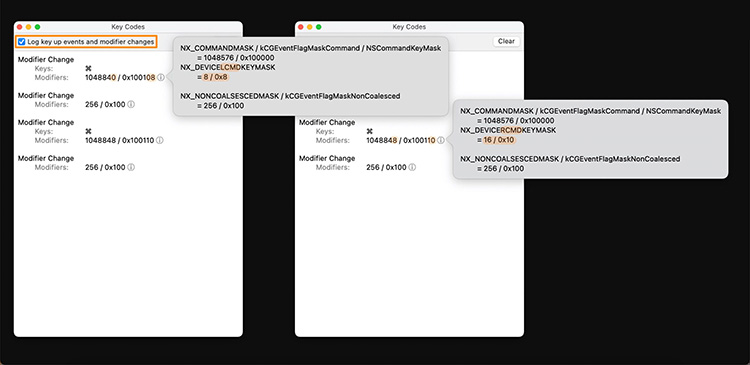Click the left window's Key Codes title
Image resolution: width=750 pixels, height=365 pixels.
pyautogui.click(x=128, y=27)
